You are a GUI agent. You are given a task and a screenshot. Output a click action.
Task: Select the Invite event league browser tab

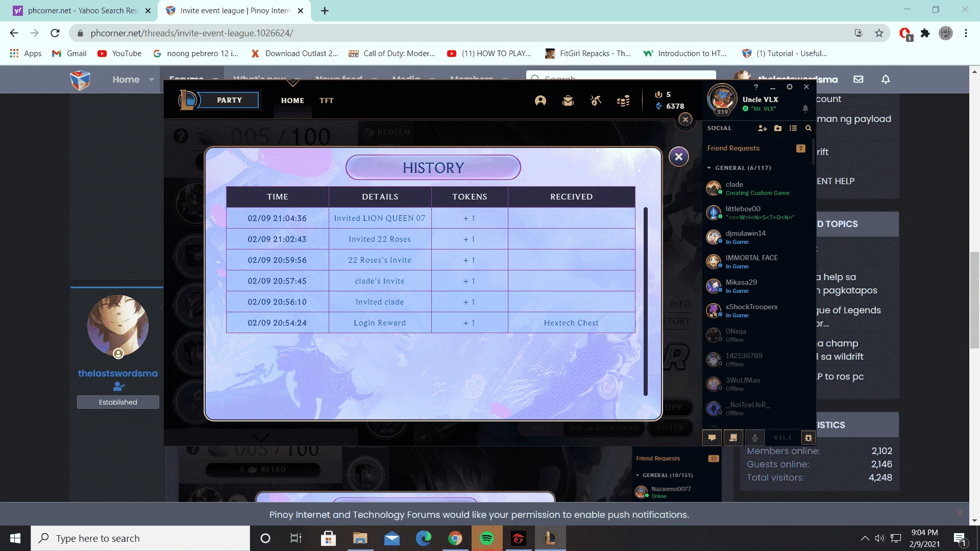point(235,11)
